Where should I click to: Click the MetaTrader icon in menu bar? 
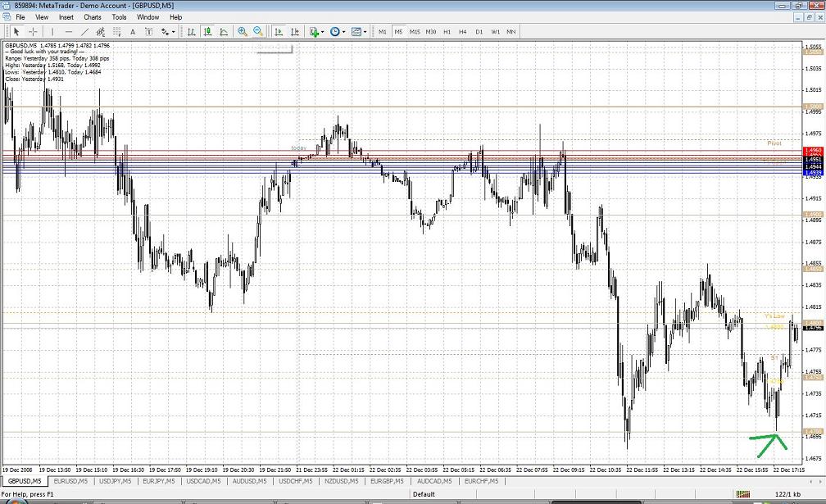(7, 17)
